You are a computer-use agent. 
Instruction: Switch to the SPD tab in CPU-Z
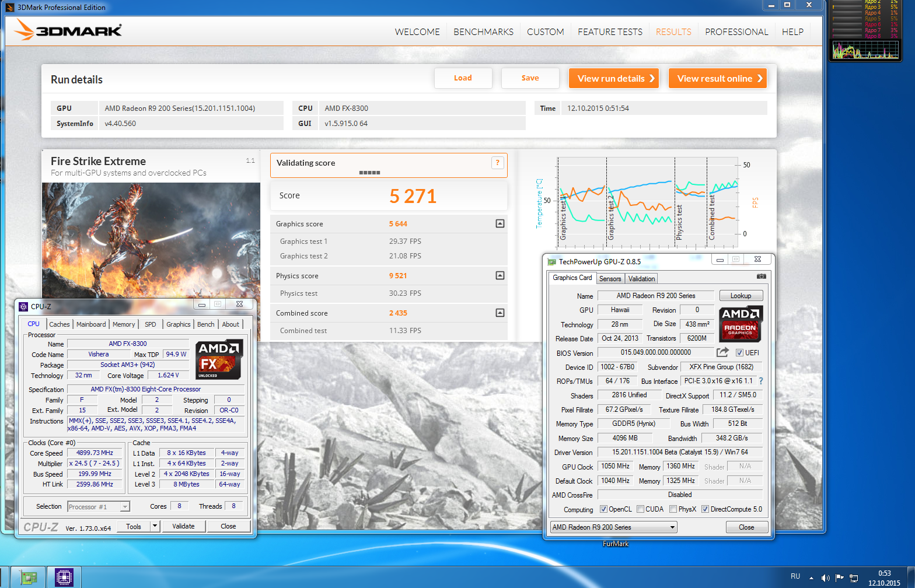point(151,324)
